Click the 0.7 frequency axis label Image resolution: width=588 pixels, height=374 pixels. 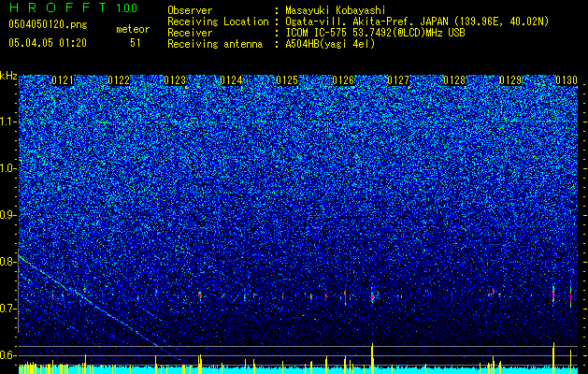click(7, 309)
